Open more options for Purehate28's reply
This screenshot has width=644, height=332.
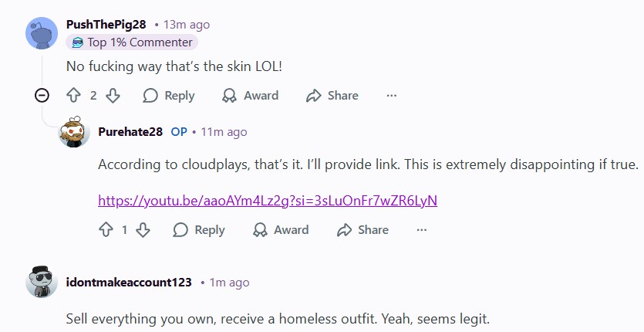422,229
